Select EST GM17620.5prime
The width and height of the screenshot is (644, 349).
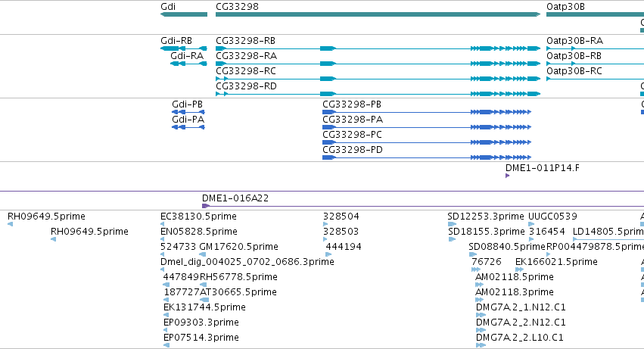point(238,247)
